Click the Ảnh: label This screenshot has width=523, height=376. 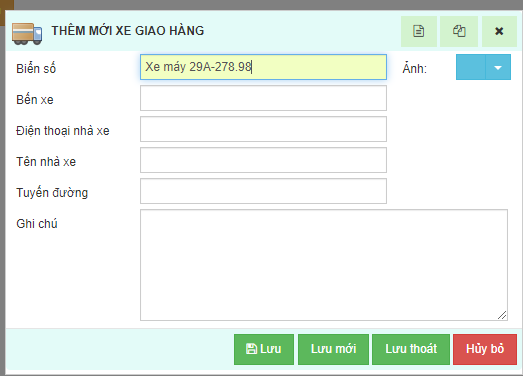415,69
